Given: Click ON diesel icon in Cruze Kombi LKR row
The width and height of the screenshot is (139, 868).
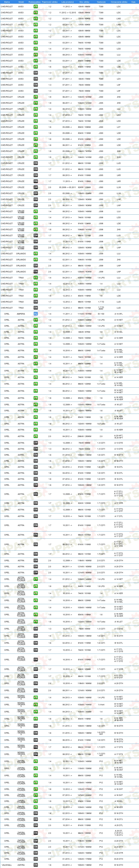Looking at the screenshot, I should click(36, 242).
